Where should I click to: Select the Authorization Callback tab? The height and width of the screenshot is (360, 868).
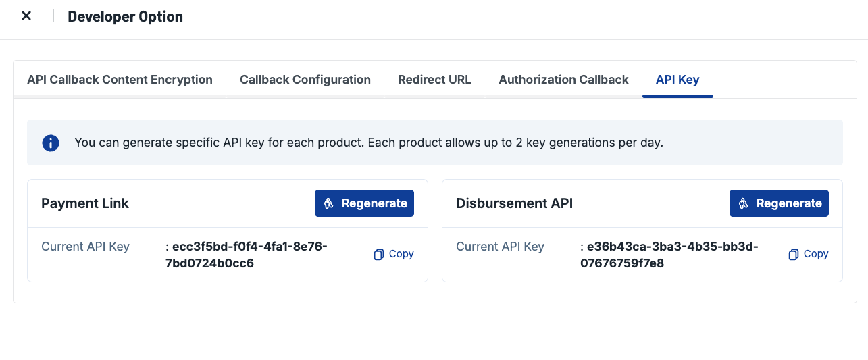(563, 80)
